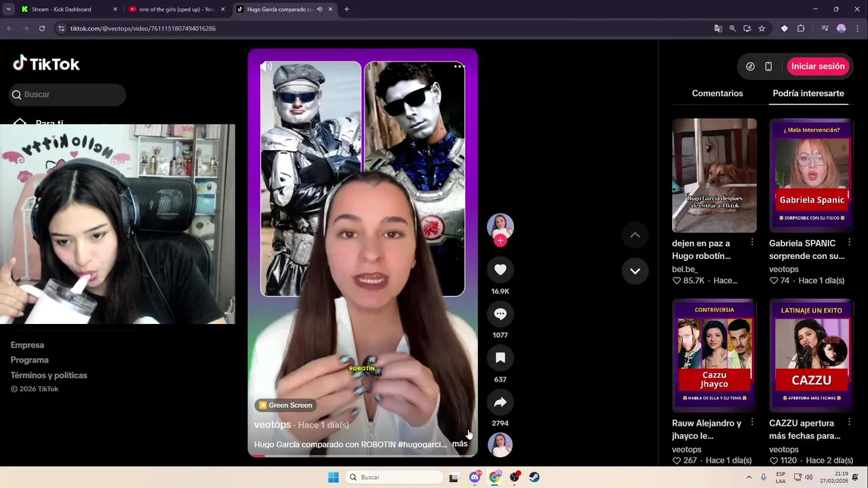Screen dimensions: 868x488
Task: Switch to the Podría interesarte tab
Action: click(x=808, y=94)
